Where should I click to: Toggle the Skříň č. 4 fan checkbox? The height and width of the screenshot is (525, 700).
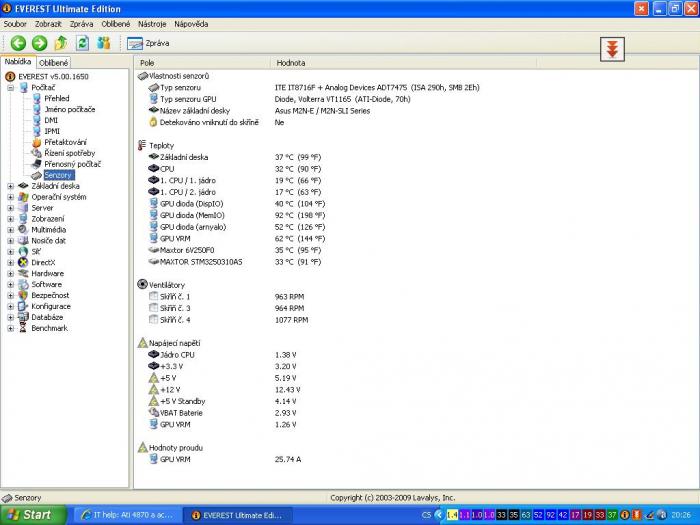[153, 320]
